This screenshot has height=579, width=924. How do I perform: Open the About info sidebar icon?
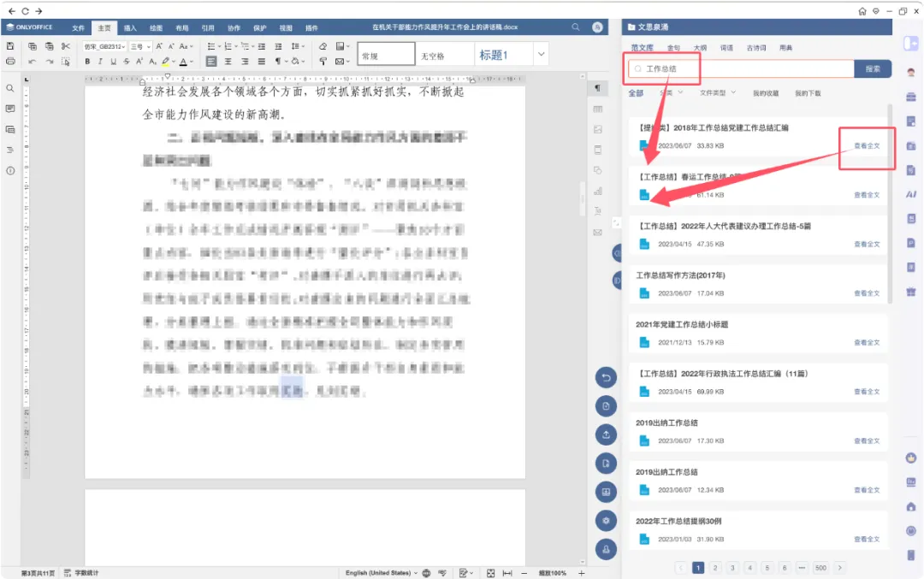tap(10, 171)
